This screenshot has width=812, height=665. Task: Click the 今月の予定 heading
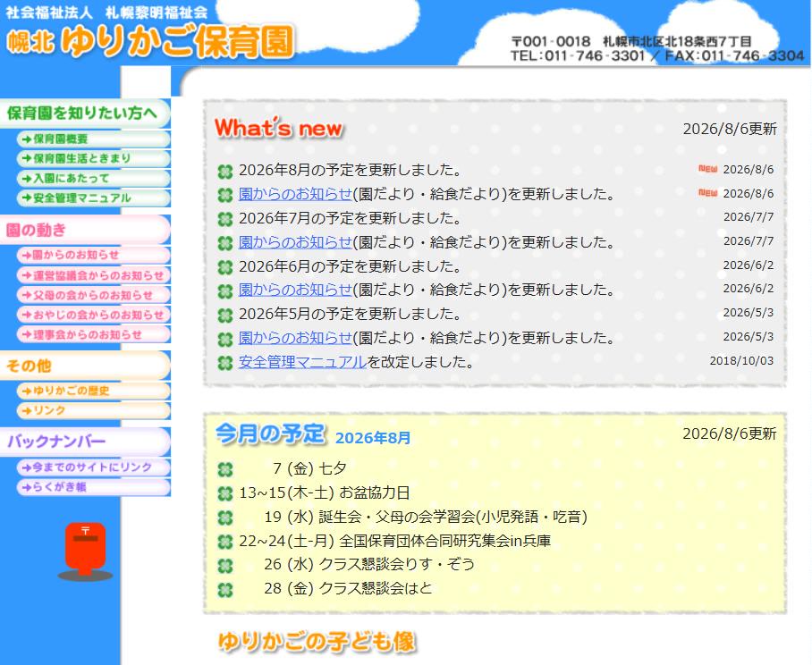click(270, 434)
